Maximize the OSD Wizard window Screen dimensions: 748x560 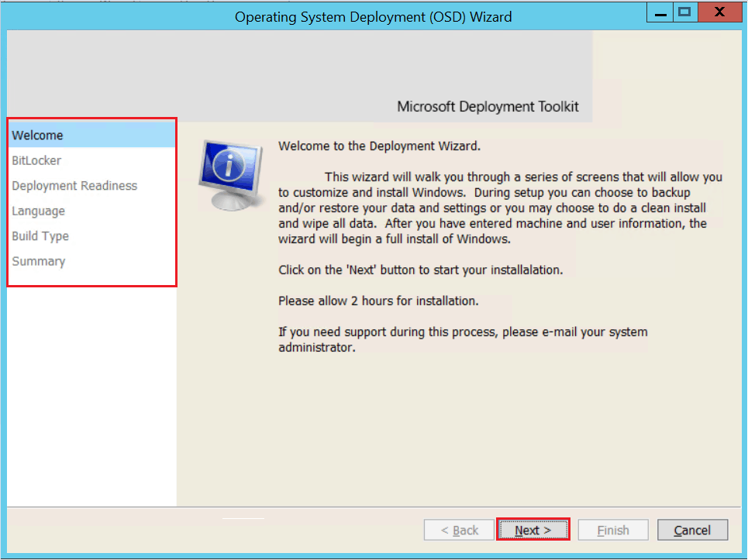pyautogui.click(x=685, y=12)
